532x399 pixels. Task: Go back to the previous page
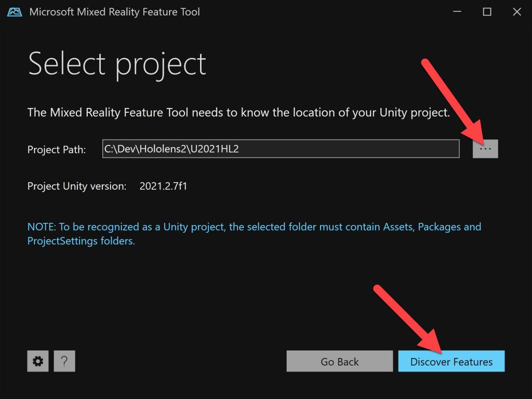340,361
